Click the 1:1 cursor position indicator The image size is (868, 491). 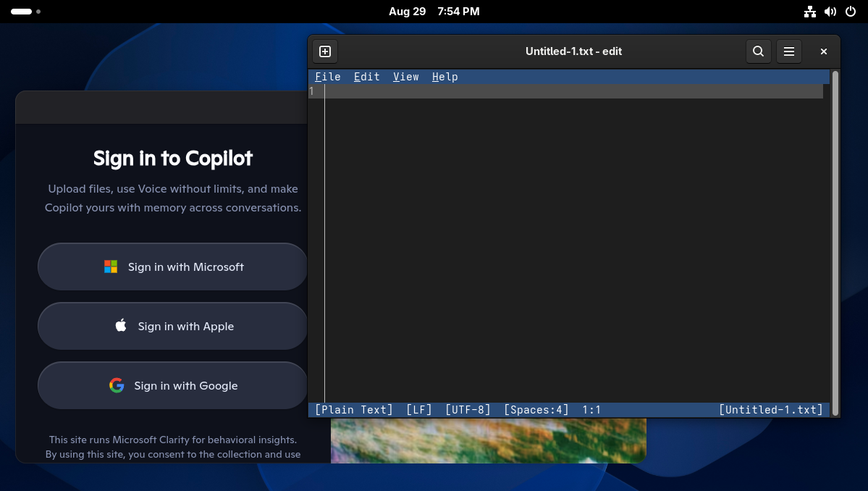(x=591, y=410)
